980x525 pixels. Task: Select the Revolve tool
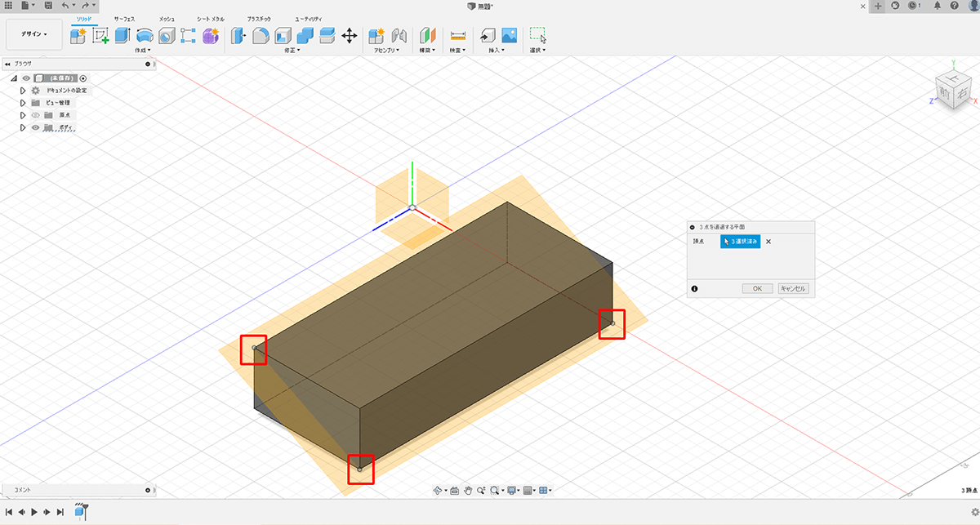coord(145,35)
